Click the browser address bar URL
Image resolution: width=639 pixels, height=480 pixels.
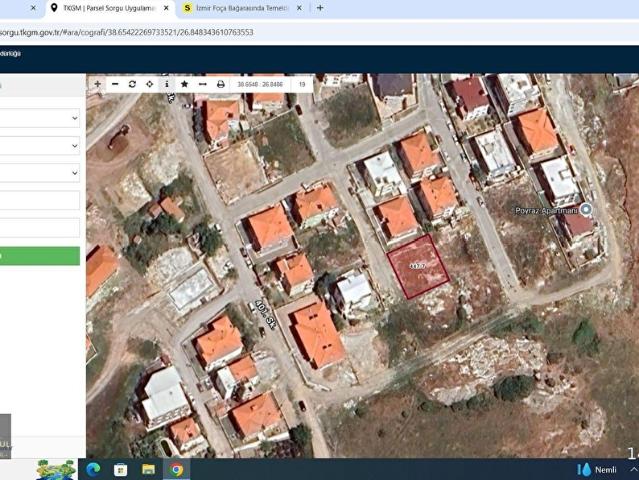[126, 32]
